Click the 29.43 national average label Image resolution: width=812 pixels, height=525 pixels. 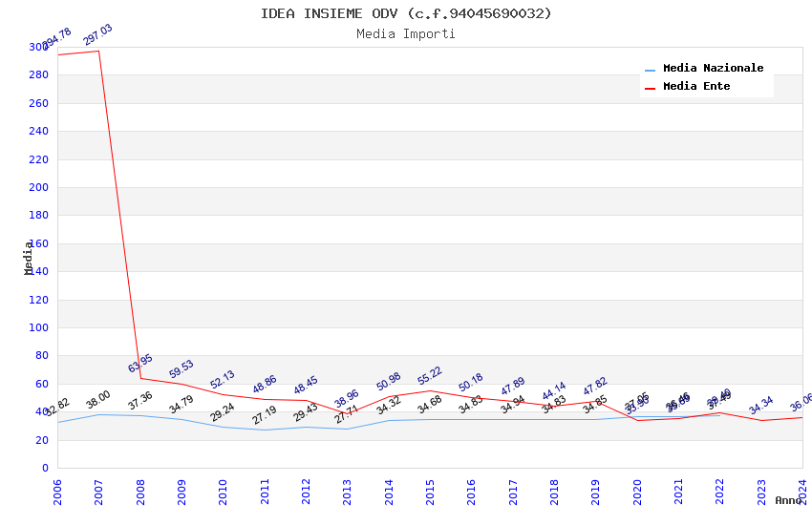coord(306,412)
